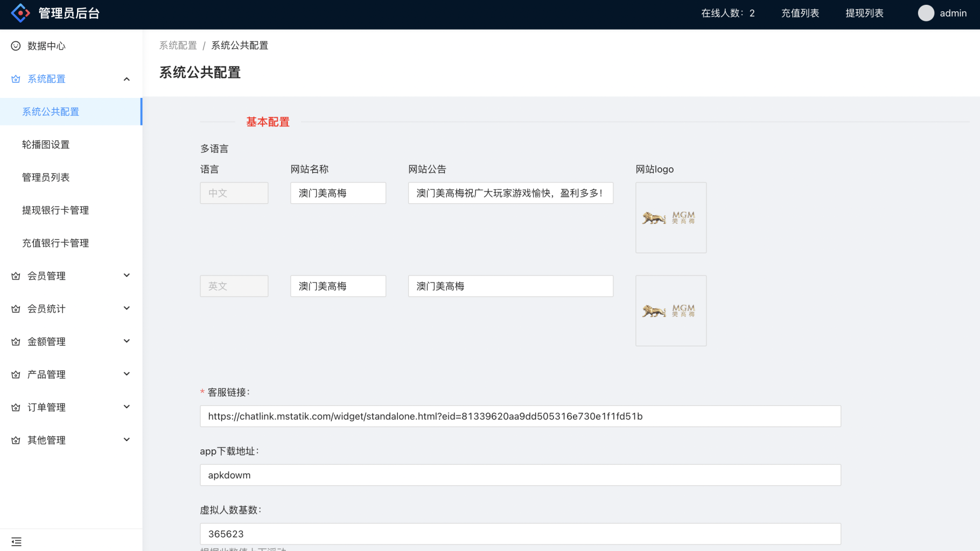Click the 其他管理 sidebar icon

(16, 440)
